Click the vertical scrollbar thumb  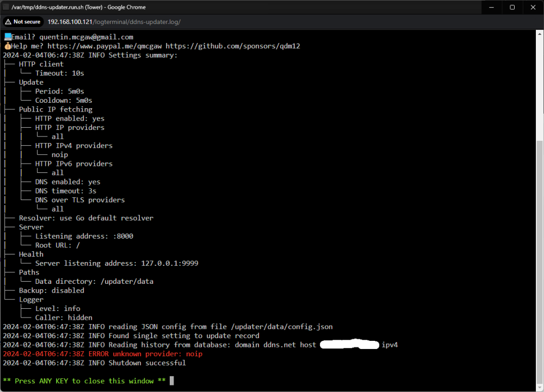540,262
